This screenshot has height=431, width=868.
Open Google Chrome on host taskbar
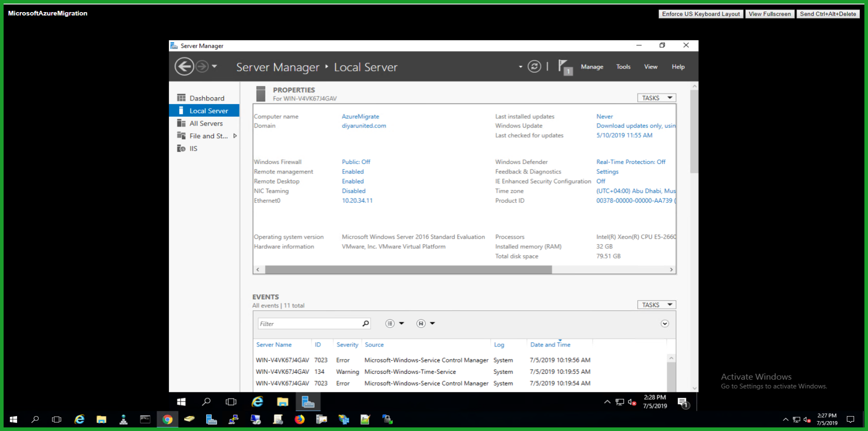(x=167, y=419)
